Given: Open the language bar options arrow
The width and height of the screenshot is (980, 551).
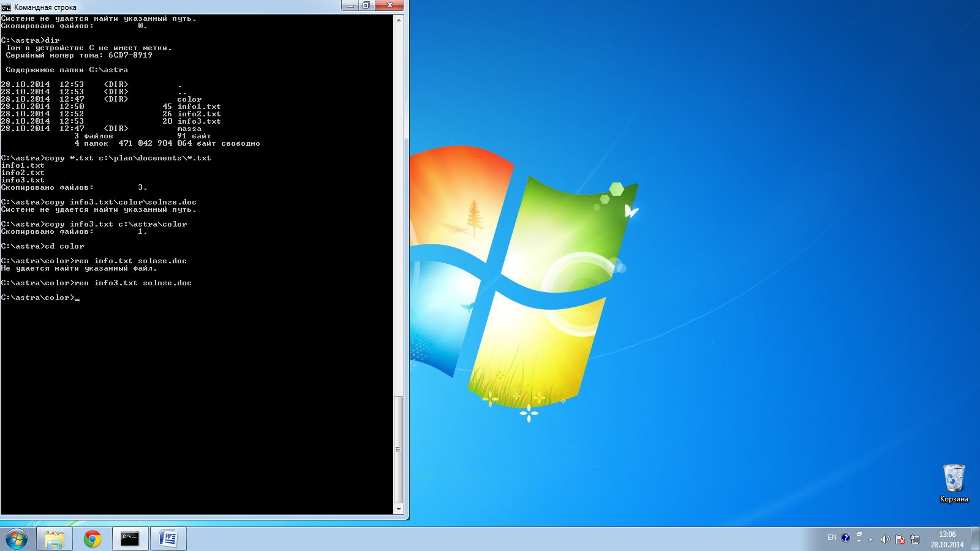Looking at the screenshot, I should pos(859,541).
